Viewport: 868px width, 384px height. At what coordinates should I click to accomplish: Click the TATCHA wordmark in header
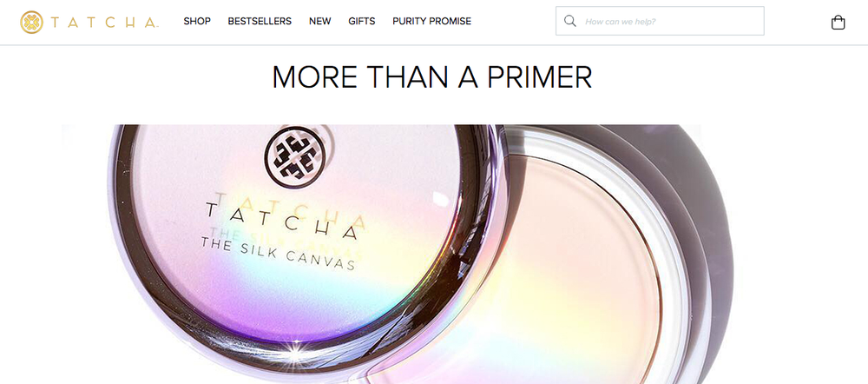coord(105,23)
